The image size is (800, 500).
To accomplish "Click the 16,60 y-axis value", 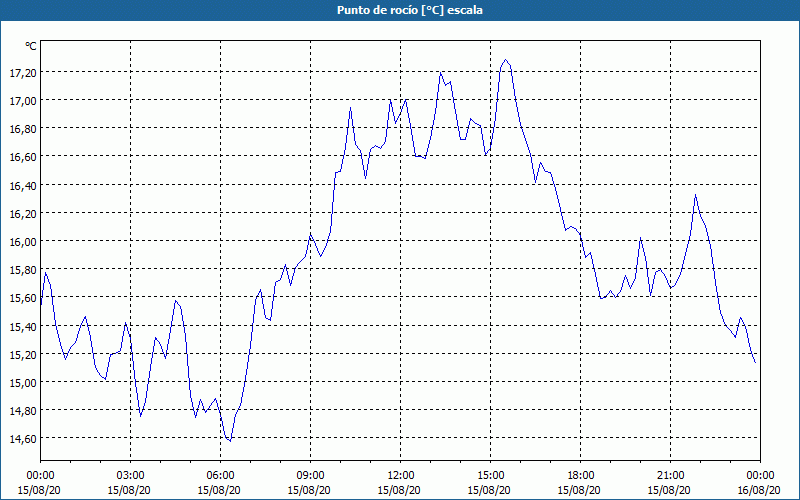I will 23,157.
